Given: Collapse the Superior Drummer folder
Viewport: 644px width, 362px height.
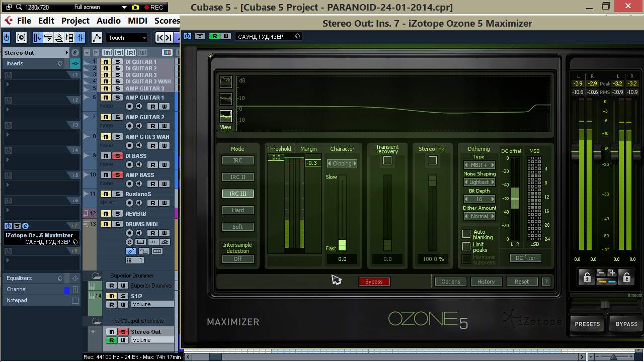Looking at the screenshot, I should (x=96, y=276).
